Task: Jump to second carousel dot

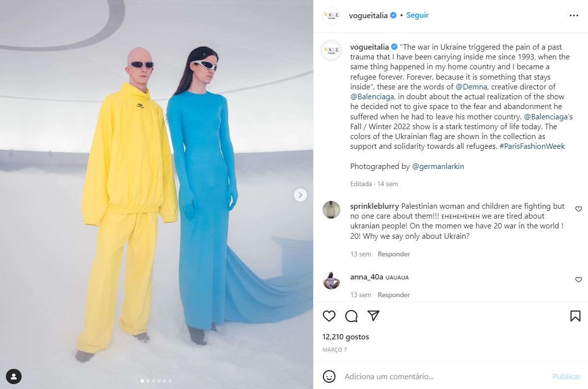Action: [x=148, y=381]
